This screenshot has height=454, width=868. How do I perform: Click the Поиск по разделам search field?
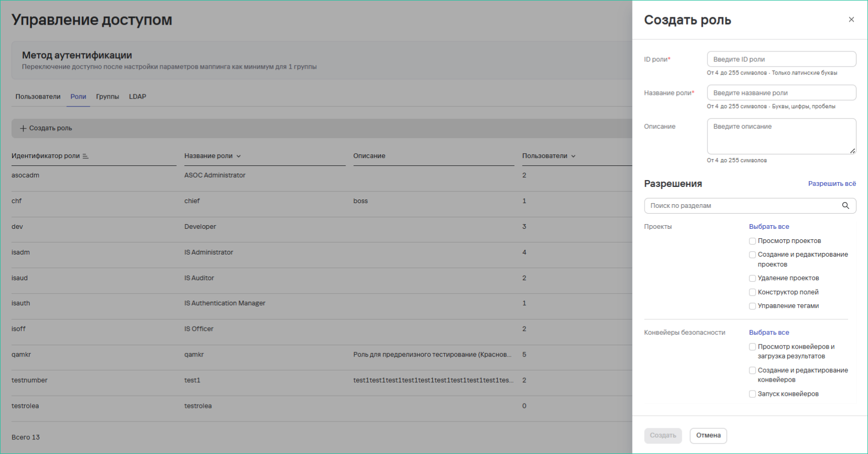click(742, 206)
